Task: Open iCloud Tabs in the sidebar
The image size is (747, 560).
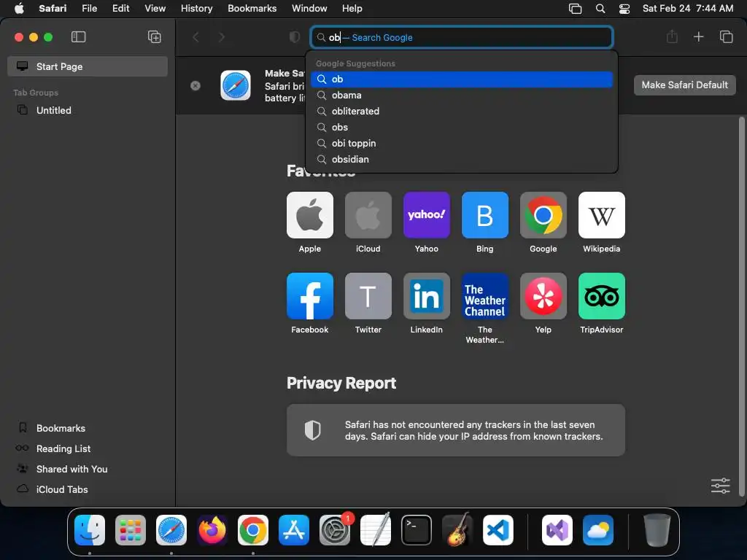Action: [88, 489]
